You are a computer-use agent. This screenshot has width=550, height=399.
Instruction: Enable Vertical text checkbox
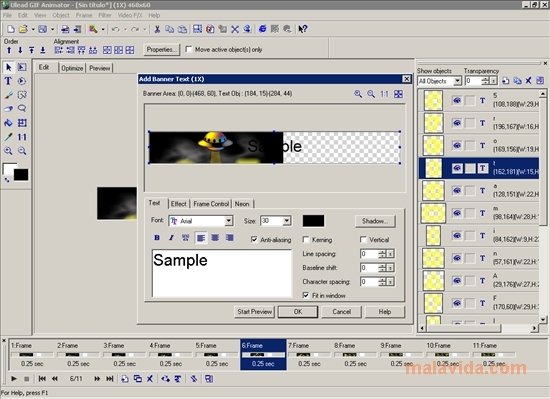[363, 239]
